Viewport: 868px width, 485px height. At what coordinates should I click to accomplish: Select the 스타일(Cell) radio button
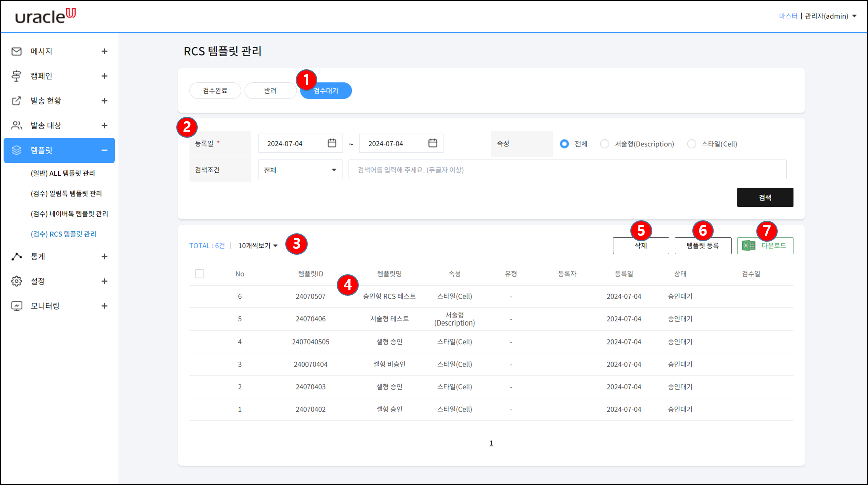pos(692,144)
